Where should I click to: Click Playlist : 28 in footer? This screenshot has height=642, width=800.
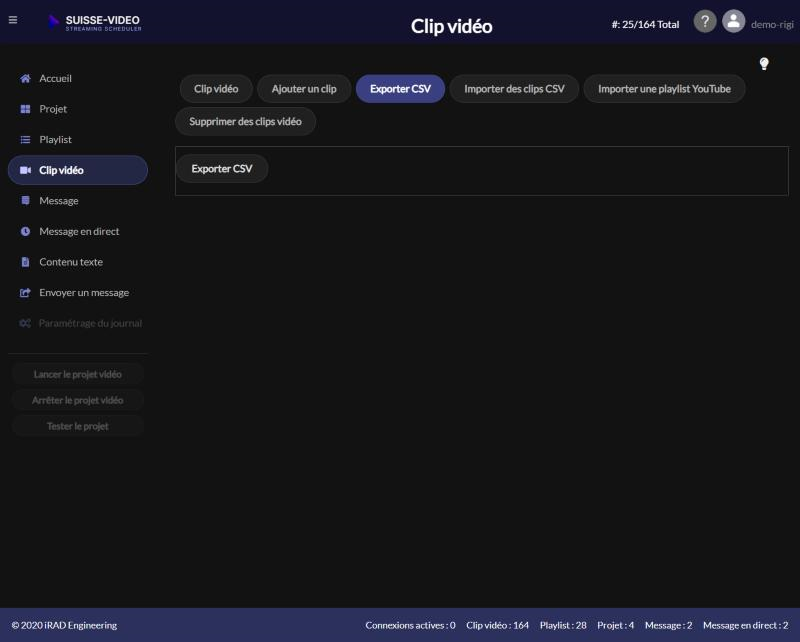click(x=563, y=625)
